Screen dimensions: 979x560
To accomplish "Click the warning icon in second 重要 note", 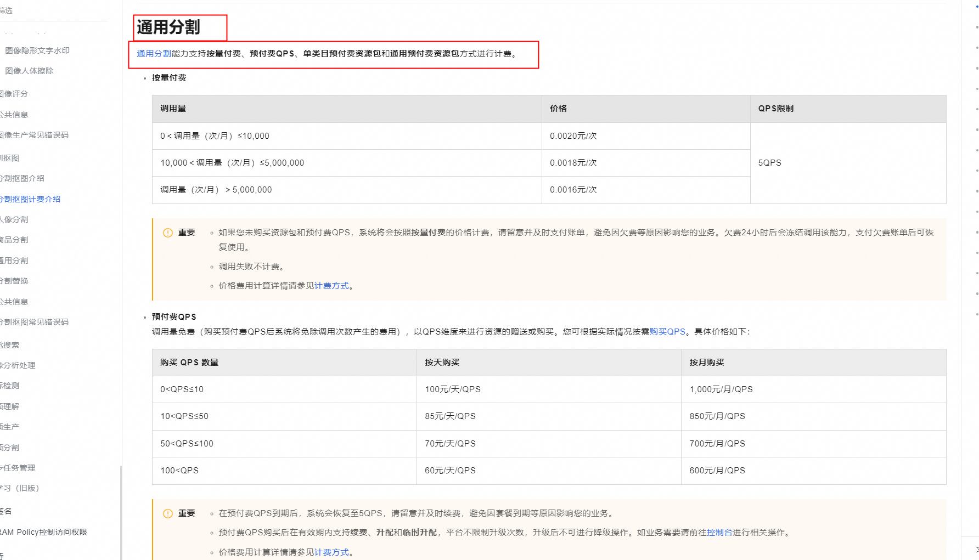I will 168,513.
